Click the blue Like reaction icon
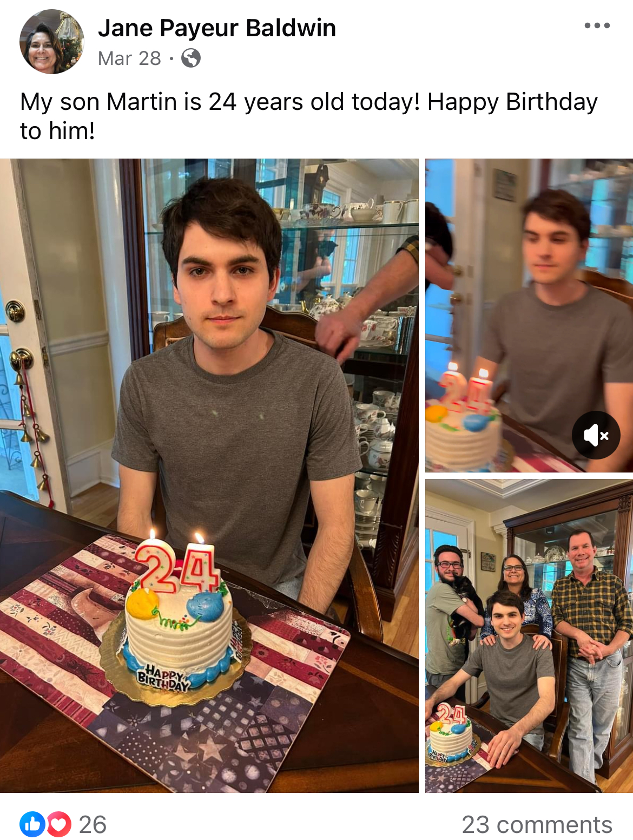The image size is (633, 840). (32, 824)
